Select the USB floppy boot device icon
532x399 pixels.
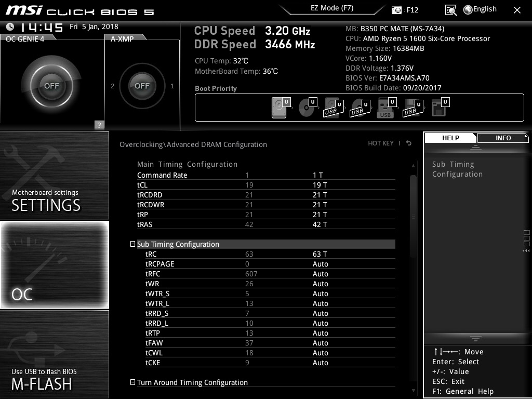[413, 108]
